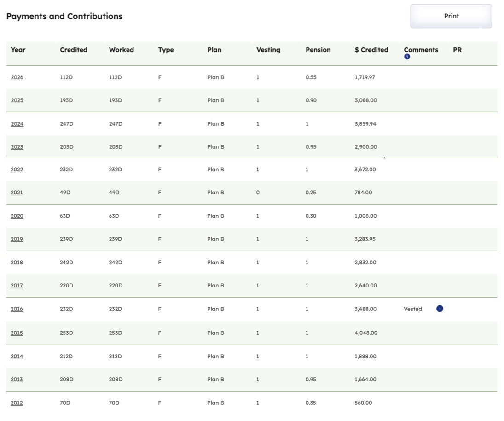Open the 2017 year link
This screenshot has width=504, height=421.
(17, 285)
